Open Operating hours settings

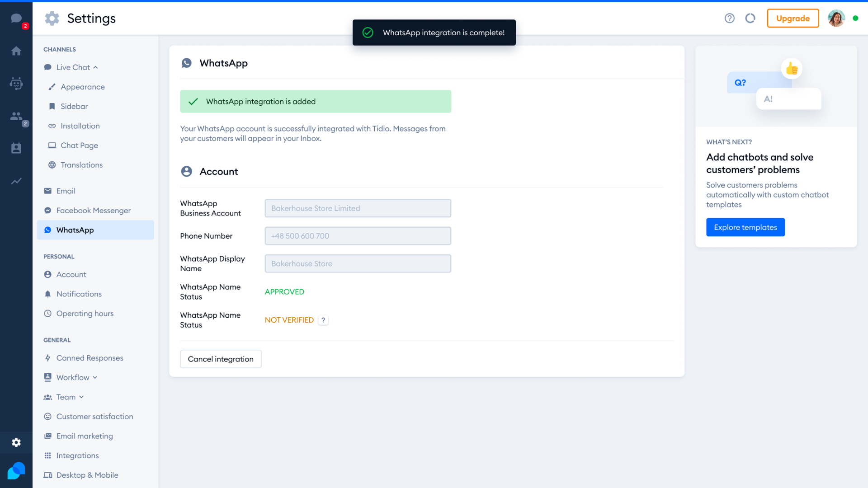coord(85,313)
